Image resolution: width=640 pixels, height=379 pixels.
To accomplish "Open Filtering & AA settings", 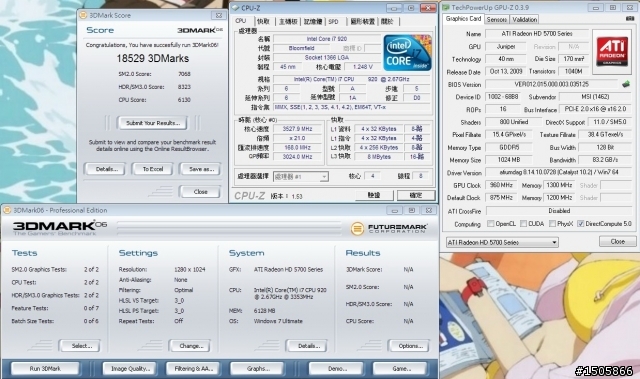I will coord(193,368).
